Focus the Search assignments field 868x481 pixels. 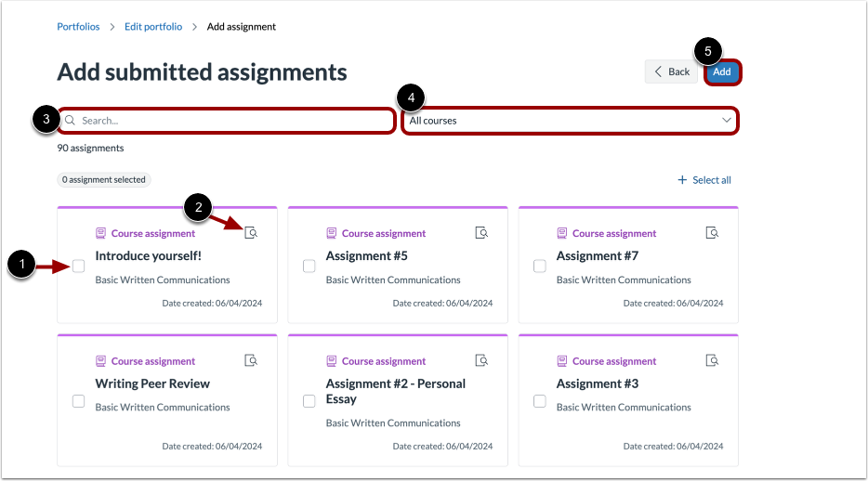(x=227, y=121)
